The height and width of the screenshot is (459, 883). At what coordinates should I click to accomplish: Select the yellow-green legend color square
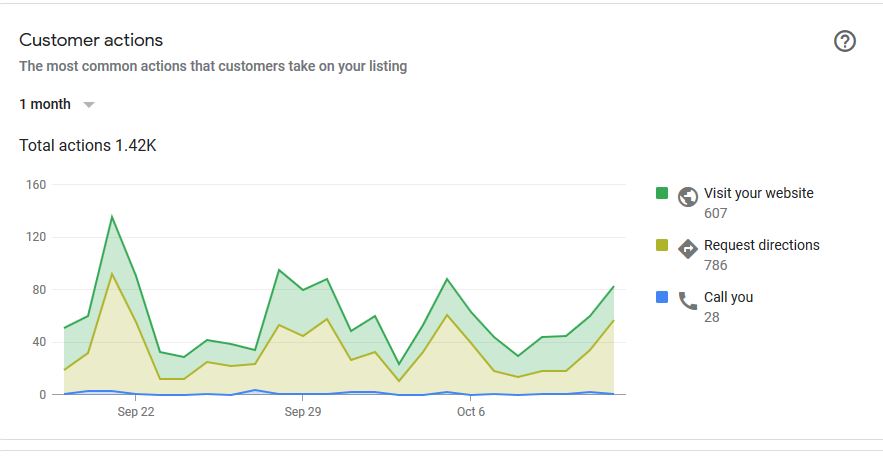(x=662, y=245)
